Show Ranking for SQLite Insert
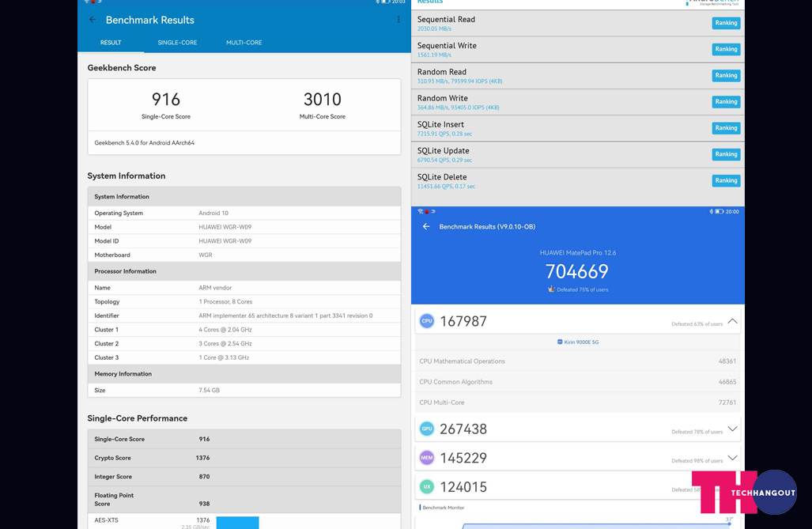The width and height of the screenshot is (812, 529). pyautogui.click(x=726, y=128)
